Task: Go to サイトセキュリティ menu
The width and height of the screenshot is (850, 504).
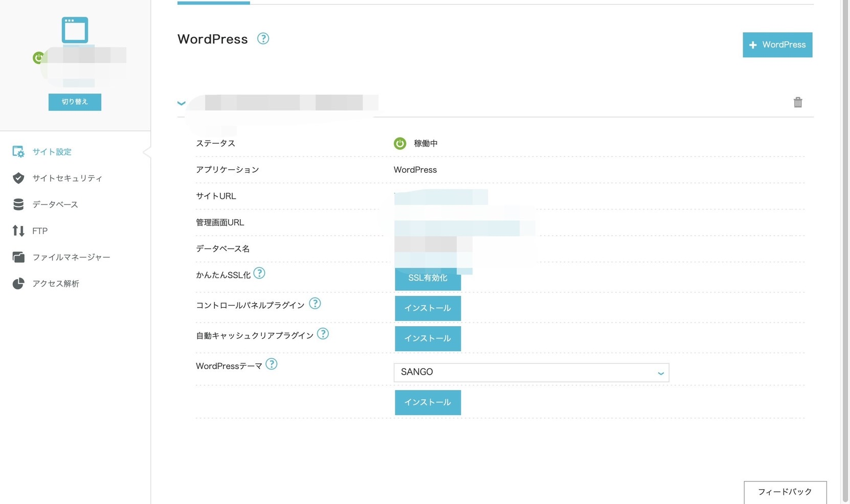Action: [67, 178]
